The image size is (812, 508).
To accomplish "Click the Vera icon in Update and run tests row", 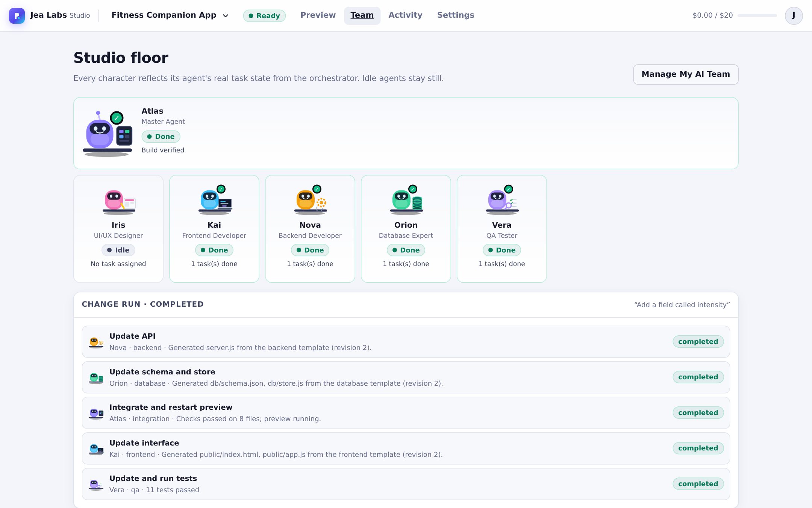I will [96, 485].
